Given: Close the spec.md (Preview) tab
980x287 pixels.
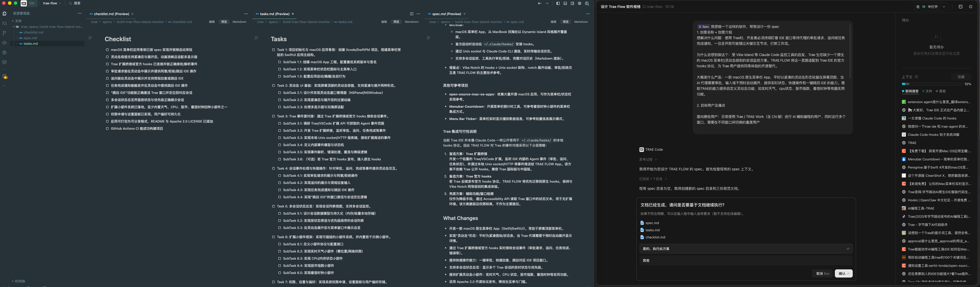Looking at the screenshot, I should click(465, 14).
